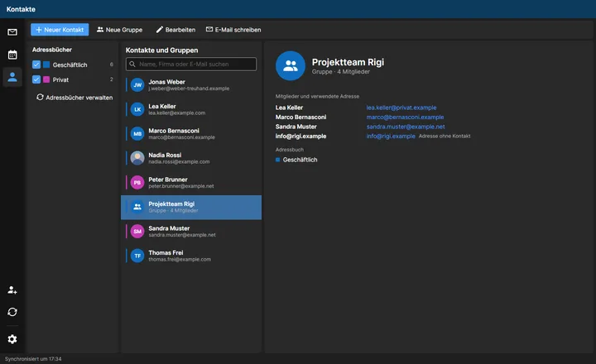Toggle the Geschäftlich address book checkbox
This screenshot has width=596, height=364.
point(36,65)
